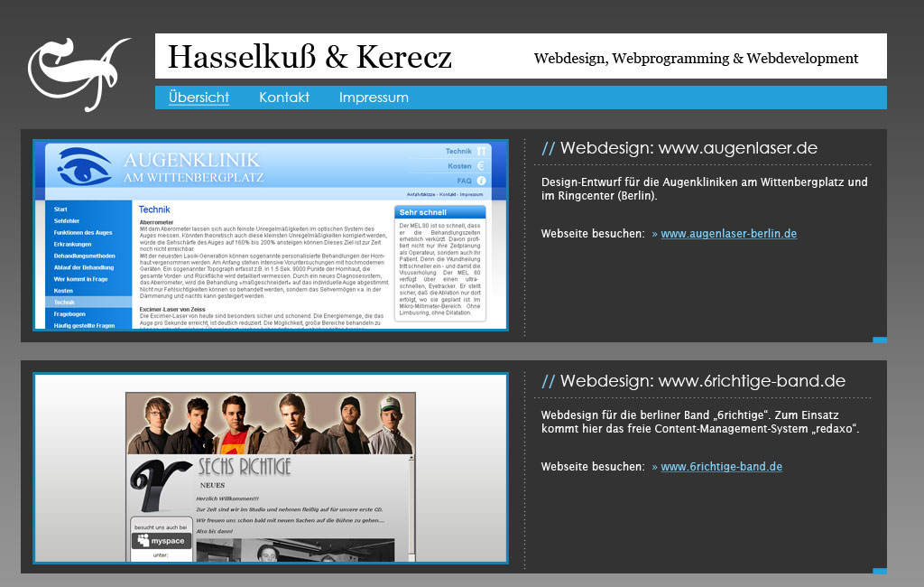The image size is (924, 587).
Task: Click the heading Webdesign: www.augenlaser.de
Action: click(679, 148)
